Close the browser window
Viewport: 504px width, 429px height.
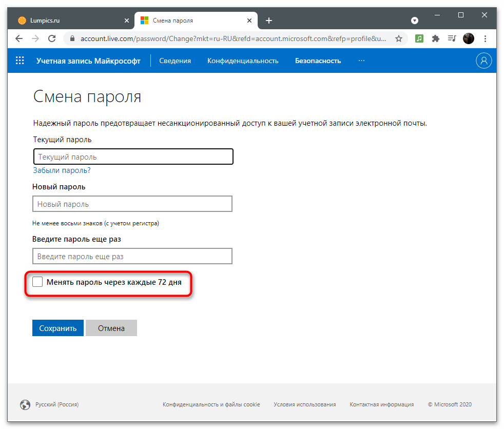point(484,15)
